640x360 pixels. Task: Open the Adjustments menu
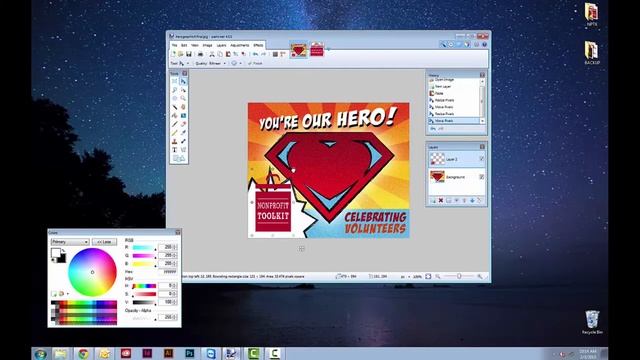click(240, 45)
